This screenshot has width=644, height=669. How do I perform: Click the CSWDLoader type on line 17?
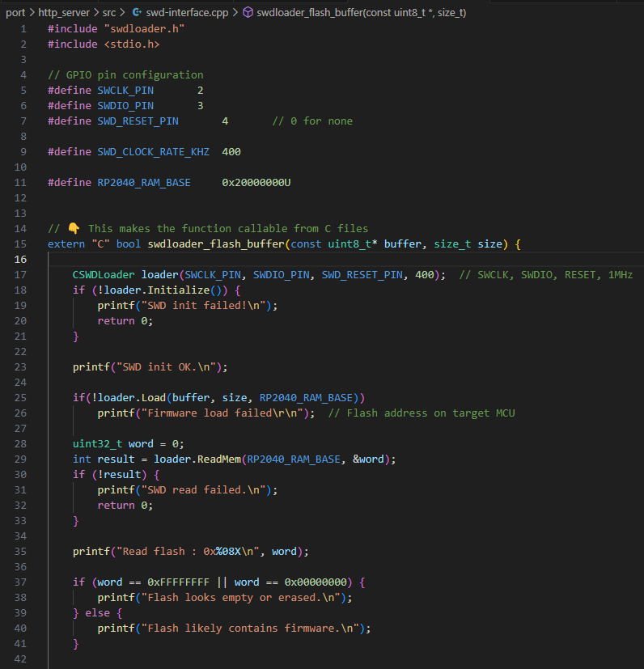(104, 275)
